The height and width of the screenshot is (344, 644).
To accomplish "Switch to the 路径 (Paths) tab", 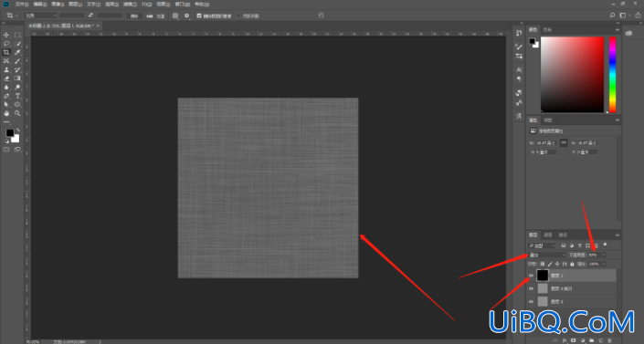I will [563, 235].
